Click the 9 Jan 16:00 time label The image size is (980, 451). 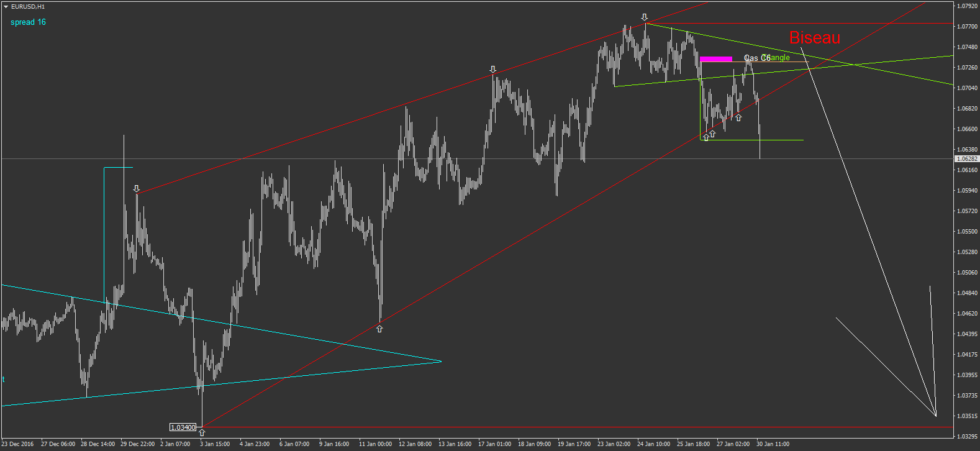(x=334, y=444)
